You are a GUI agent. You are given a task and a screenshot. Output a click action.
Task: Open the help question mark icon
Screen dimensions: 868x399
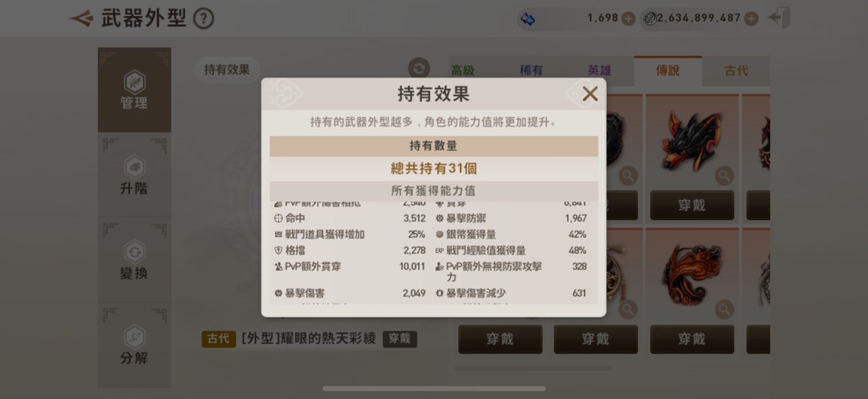tap(203, 20)
